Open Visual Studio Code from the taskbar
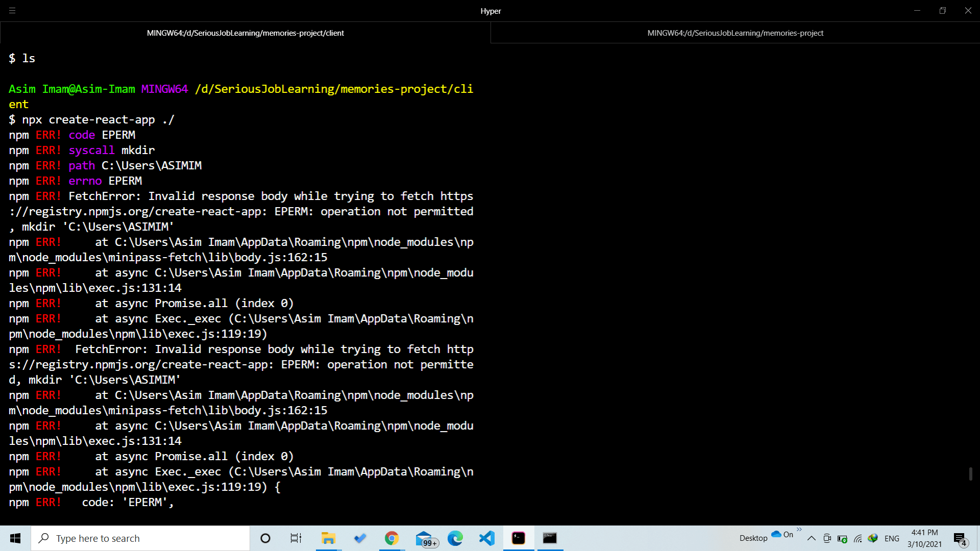 486,538
